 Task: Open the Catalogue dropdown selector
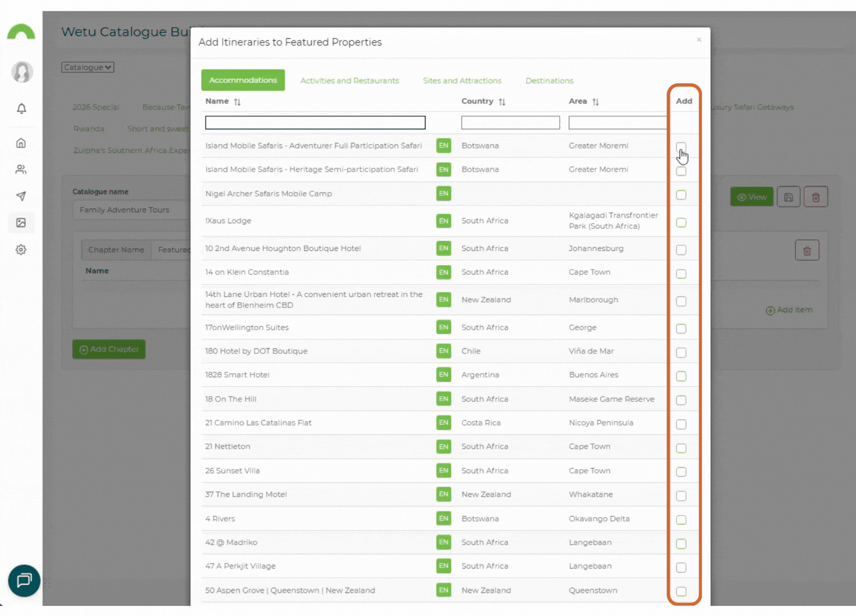87,67
